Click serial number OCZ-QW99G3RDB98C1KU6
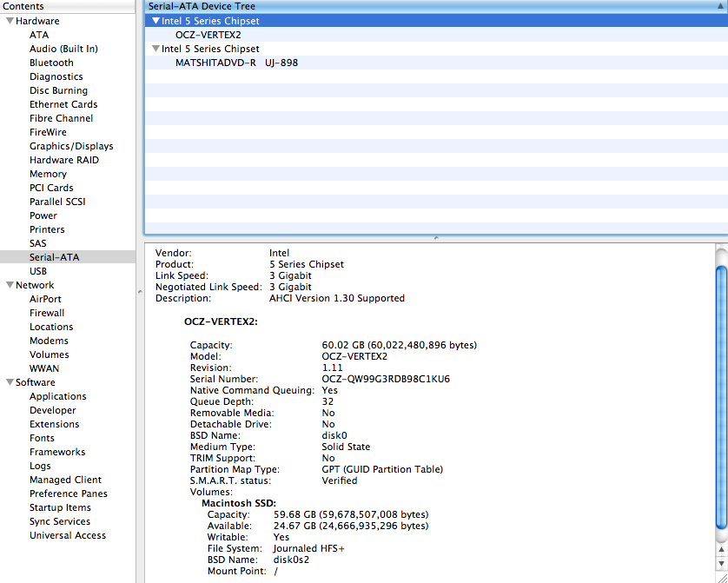The image size is (728, 583). click(x=386, y=379)
